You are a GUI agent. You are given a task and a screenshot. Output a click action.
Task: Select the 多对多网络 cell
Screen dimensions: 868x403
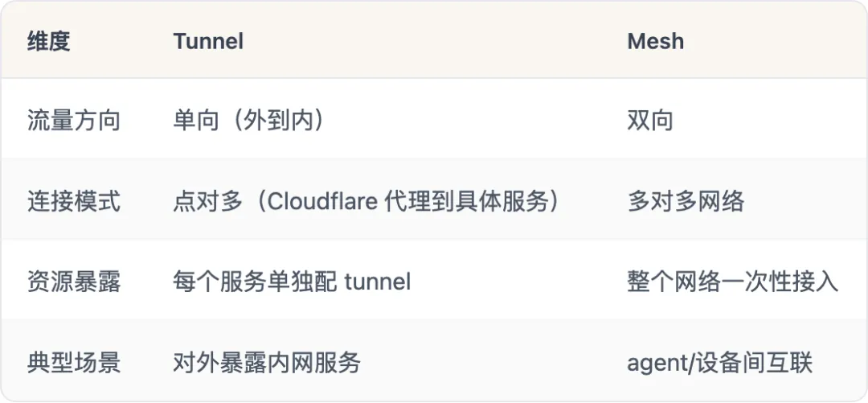[x=686, y=201]
